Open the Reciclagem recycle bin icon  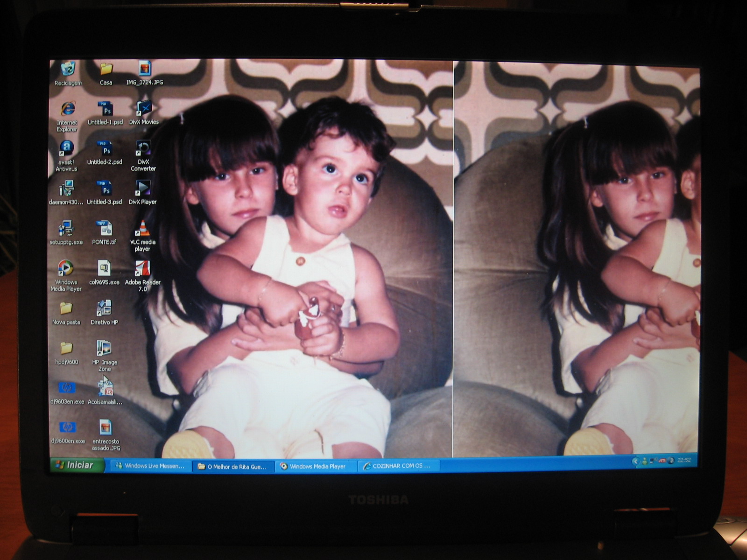point(68,73)
